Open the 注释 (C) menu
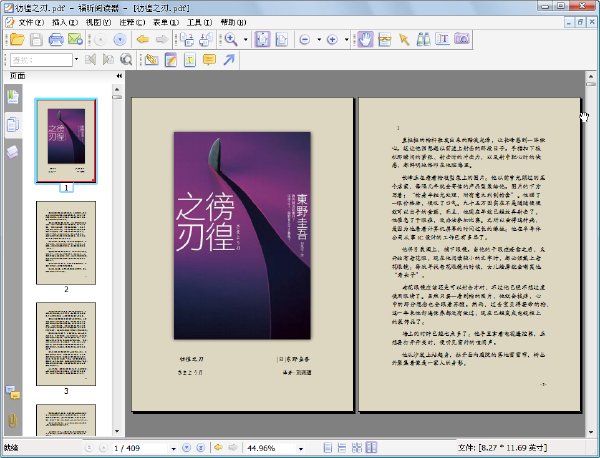 coord(132,23)
